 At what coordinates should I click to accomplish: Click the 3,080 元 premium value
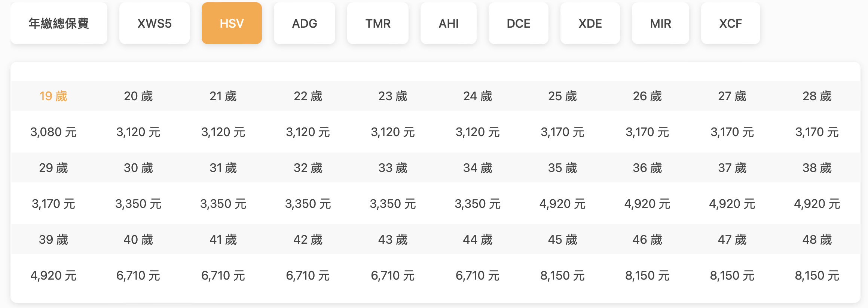(x=54, y=132)
